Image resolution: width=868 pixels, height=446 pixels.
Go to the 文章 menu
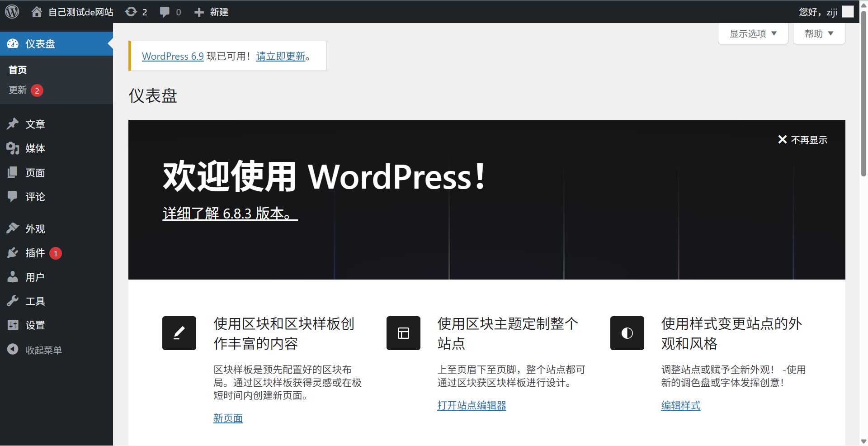57,124
